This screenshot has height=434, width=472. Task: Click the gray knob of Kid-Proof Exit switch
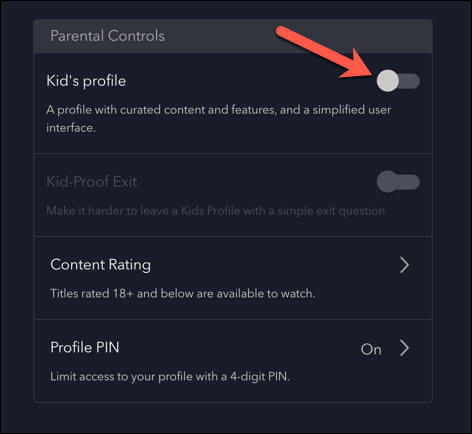point(387,182)
